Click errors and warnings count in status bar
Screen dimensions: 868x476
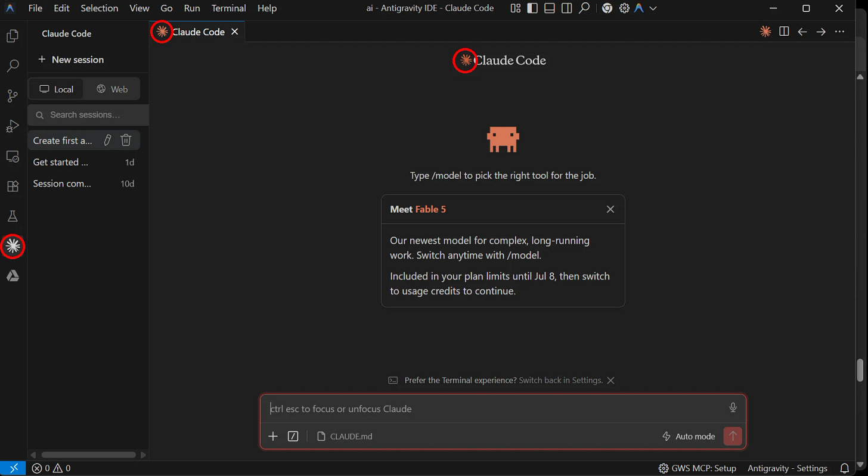pyautogui.click(x=51, y=468)
